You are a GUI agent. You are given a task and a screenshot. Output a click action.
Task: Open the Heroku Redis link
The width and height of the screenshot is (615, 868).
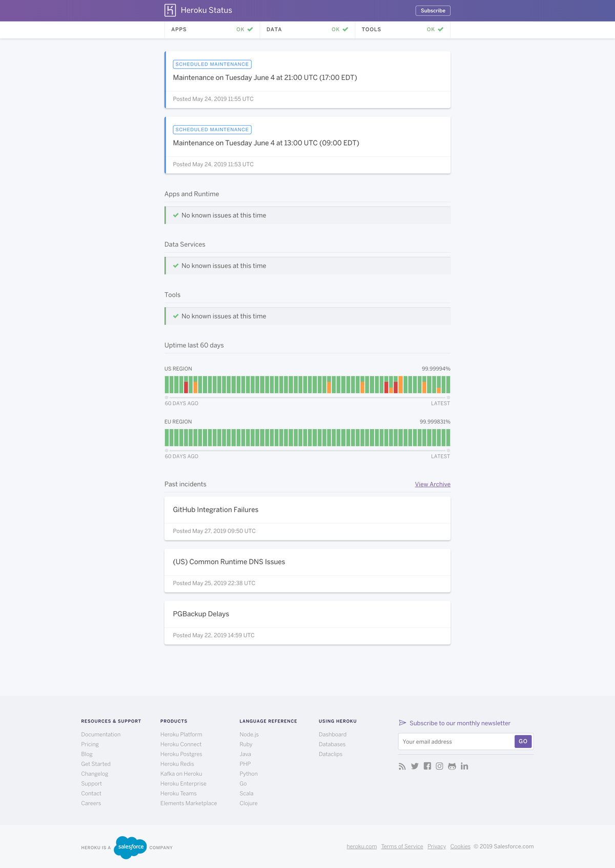[177, 764]
